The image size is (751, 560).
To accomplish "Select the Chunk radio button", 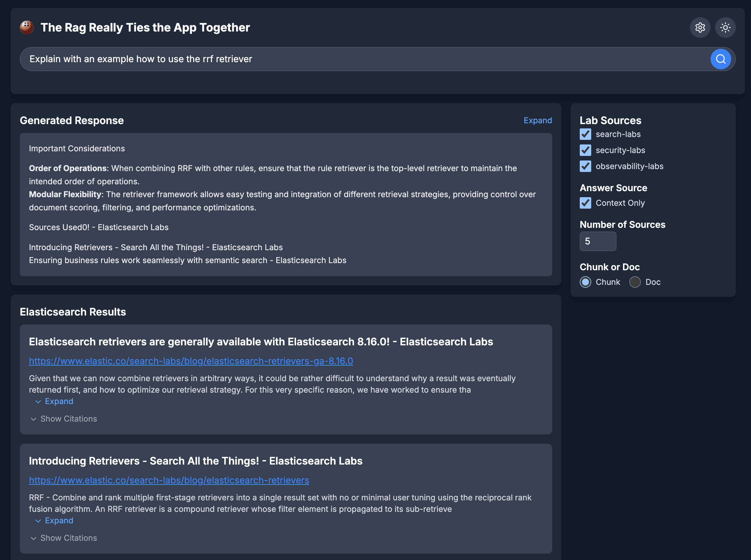I will point(585,282).
